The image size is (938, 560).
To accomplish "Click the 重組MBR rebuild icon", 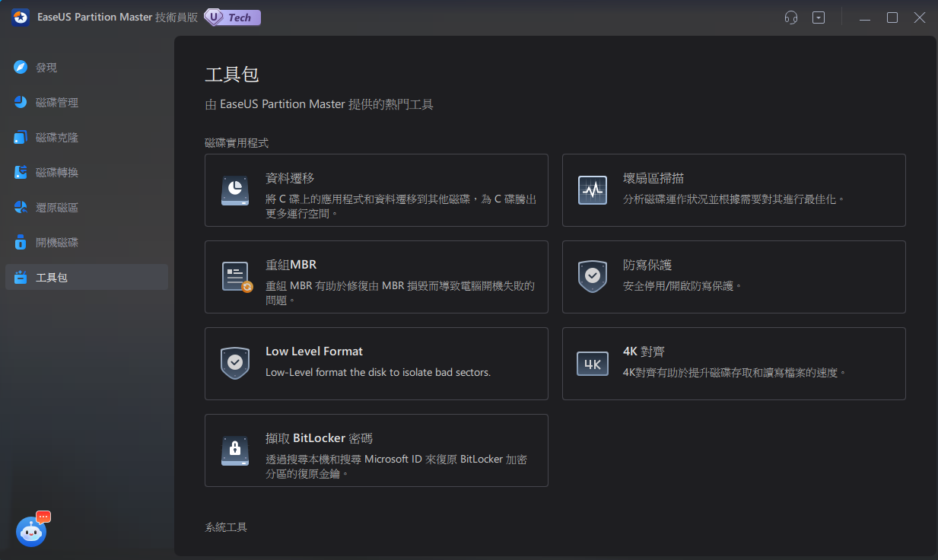I will [237, 277].
